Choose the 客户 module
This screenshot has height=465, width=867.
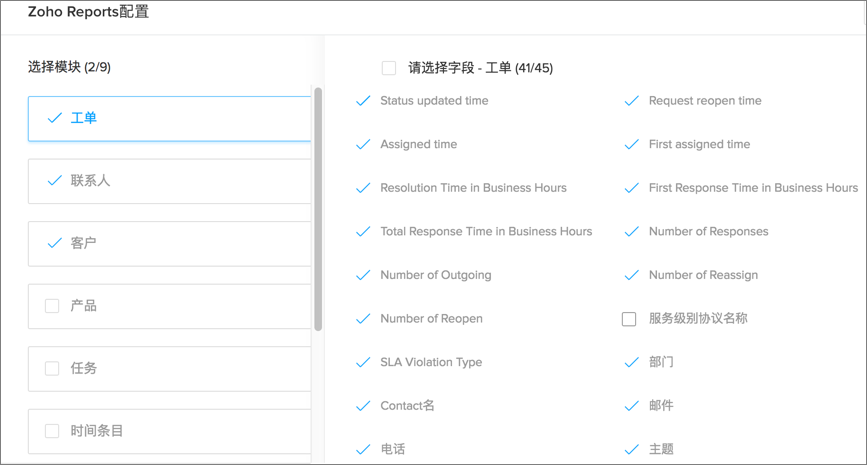point(170,243)
